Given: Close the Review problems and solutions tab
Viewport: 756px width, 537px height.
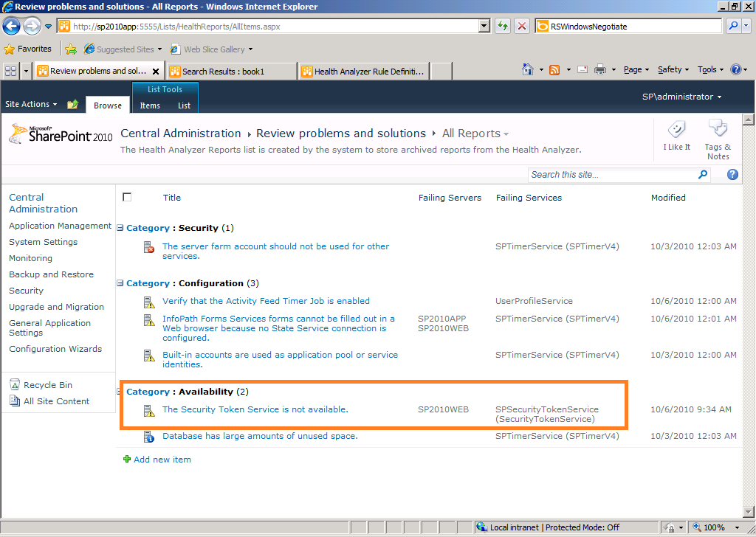Looking at the screenshot, I should [x=156, y=72].
